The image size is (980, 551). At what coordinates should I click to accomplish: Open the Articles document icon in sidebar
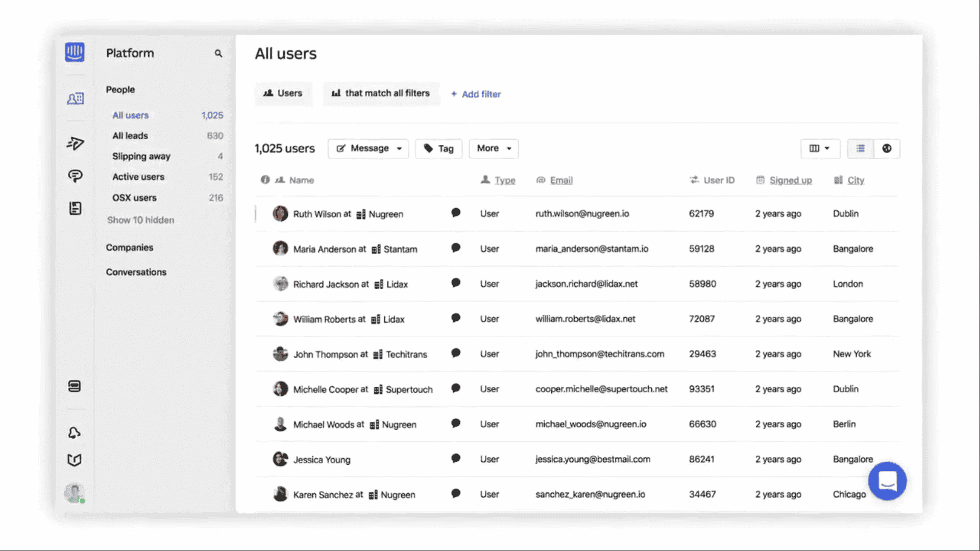(x=75, y=208)
